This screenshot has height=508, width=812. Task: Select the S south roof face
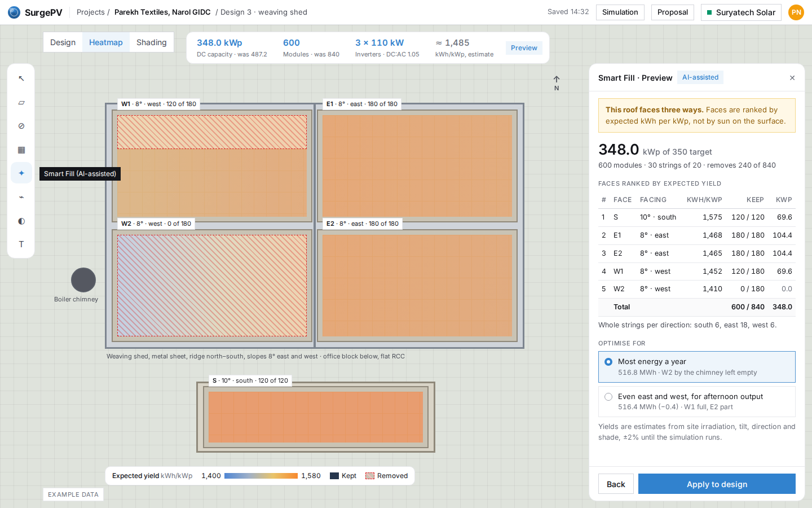click(316, 417)
